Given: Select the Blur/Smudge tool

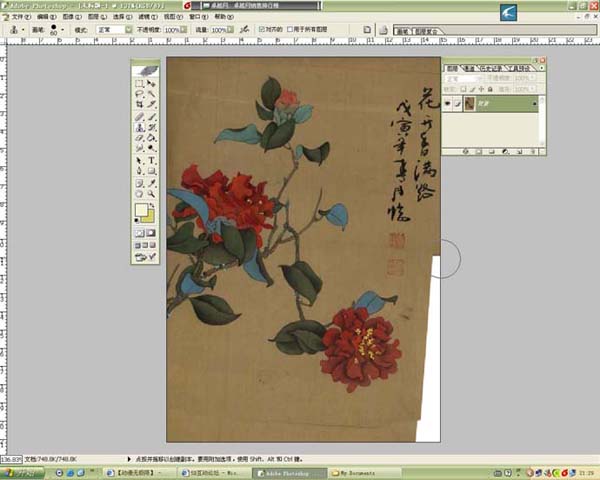Looking at the screenshot, I should (x=139, y=148).
